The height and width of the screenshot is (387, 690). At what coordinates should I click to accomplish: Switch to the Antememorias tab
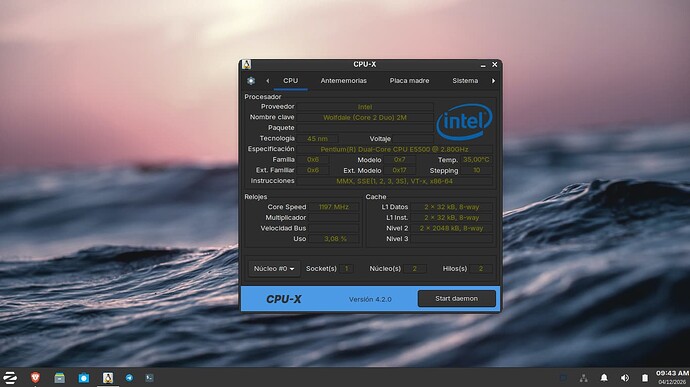point(343,81)
